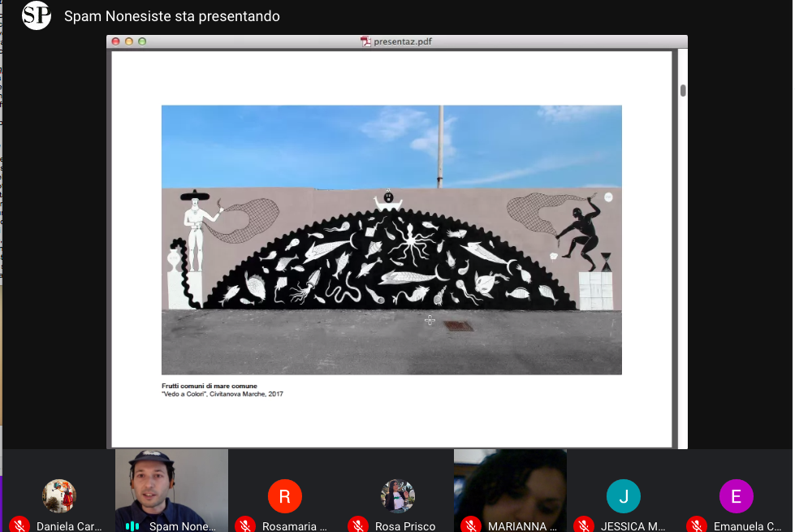Click the 'presentaz.pdf' window title
The width and height of the screenshot is (795, 532).
[403, 41]
